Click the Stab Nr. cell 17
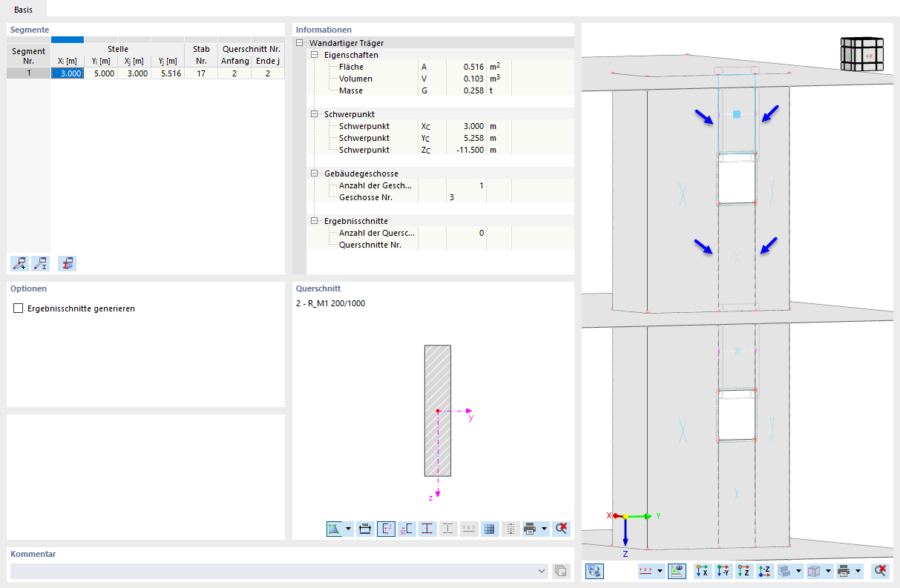The width and height of the screenshot is (900, 588). coord(201,73)
